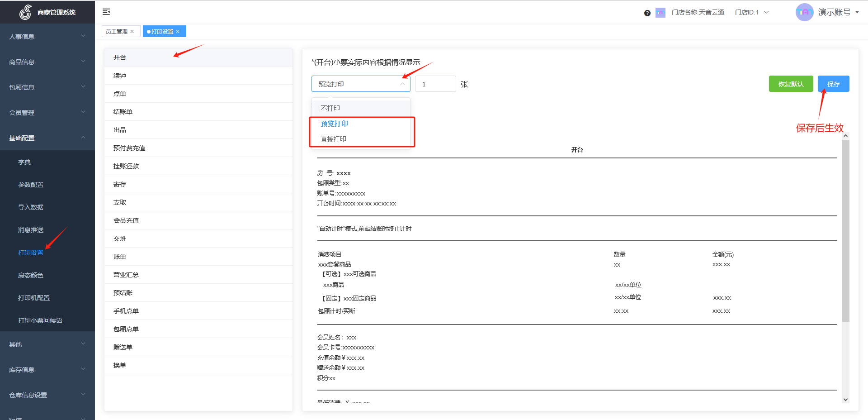Select the 预付费充值 receipt type row
Screen dimensions: 868x420
coord(198,148)
